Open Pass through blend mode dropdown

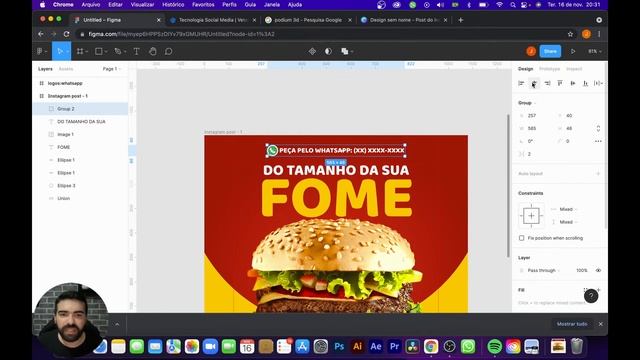pyautogui.click(x=543, y=270)
